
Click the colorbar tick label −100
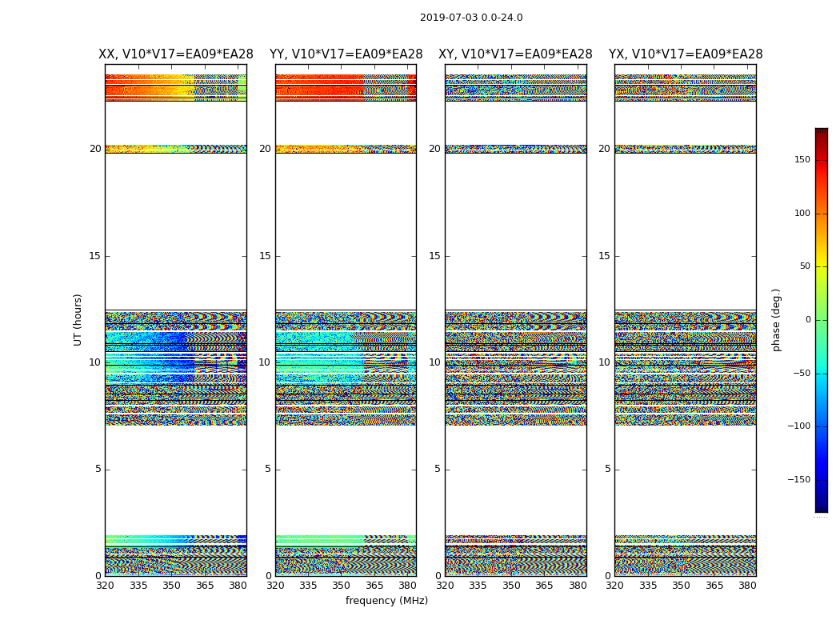point(798,426)
